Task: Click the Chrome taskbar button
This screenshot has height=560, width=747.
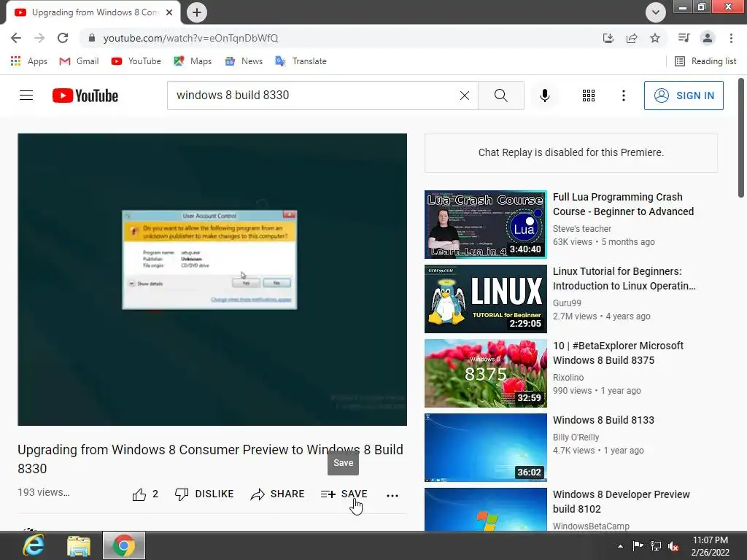Action: (124, 545)
